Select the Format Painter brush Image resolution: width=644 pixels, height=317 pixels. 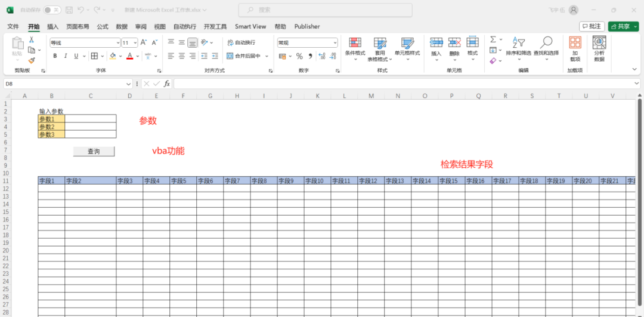click(32, 60)
